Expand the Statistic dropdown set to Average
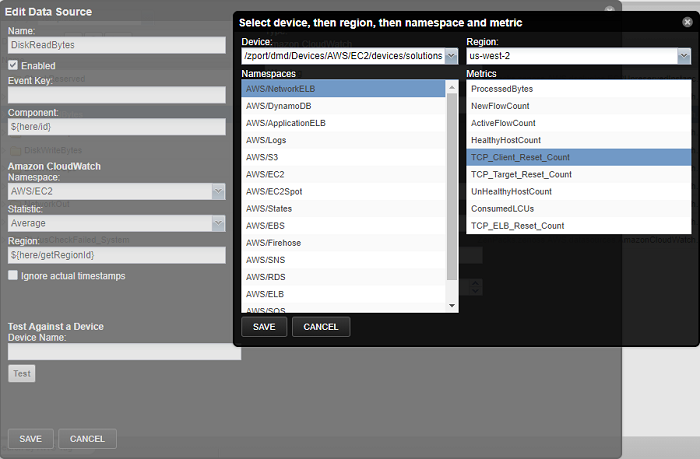Viewport: 700px width, 459px height. coord(218,223)
